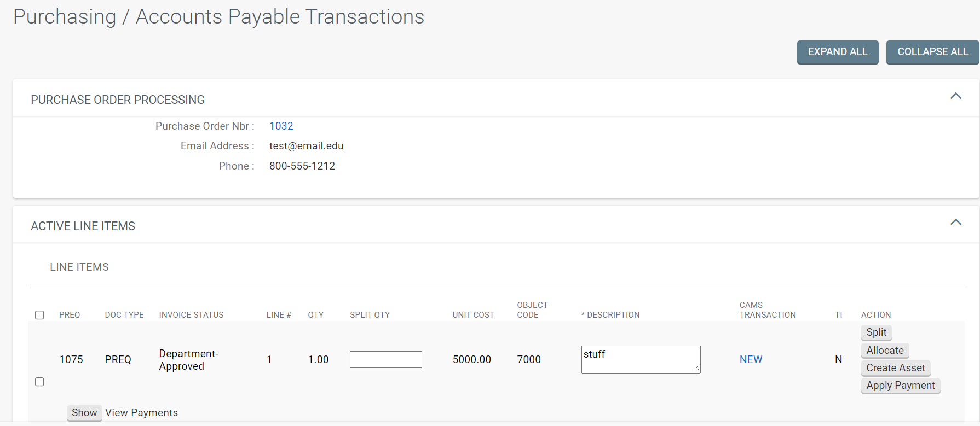Collapse the Active Line Items section chevron
The image size is (980, 426).
955,223
